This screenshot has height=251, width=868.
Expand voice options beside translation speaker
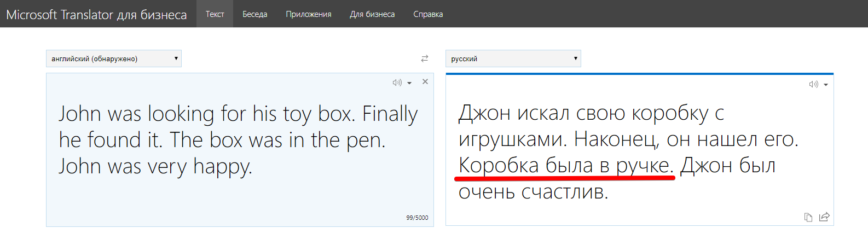pyautogui.click(x=826, y=85)
